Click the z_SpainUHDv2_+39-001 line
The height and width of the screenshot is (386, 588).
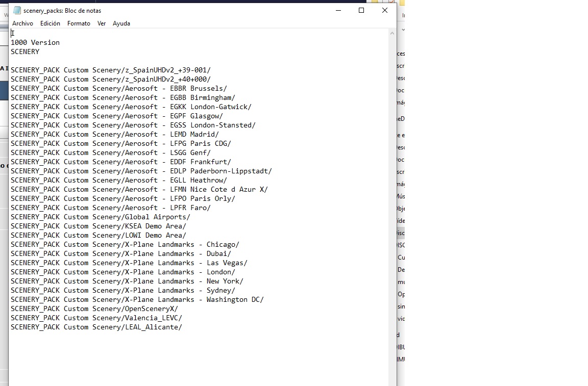click(x=111, y=70)
